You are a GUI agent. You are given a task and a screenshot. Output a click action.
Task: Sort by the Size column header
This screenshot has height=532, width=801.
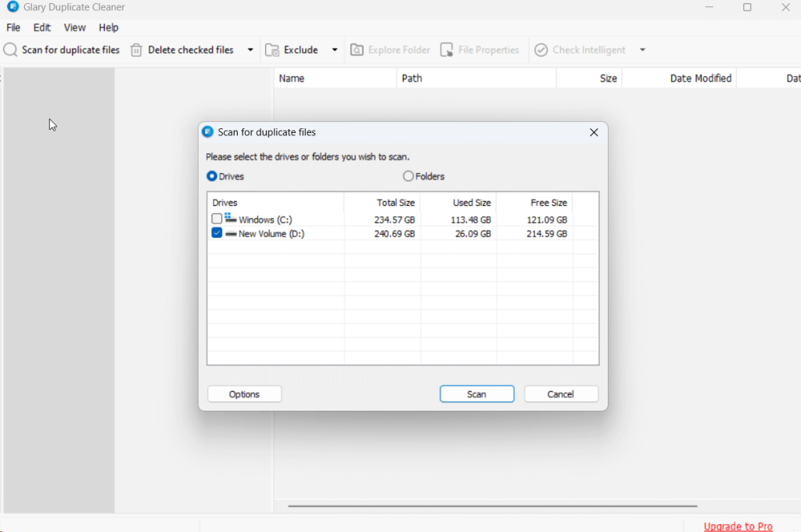[x=589, y=78]
